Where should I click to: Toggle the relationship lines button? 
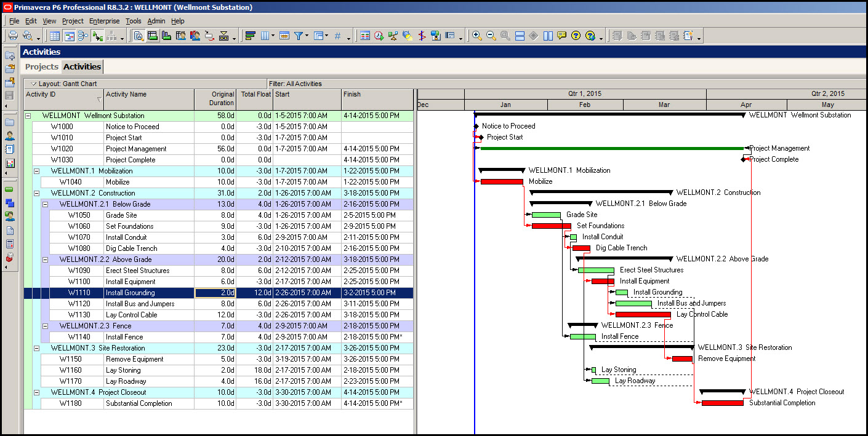(97, 36)
